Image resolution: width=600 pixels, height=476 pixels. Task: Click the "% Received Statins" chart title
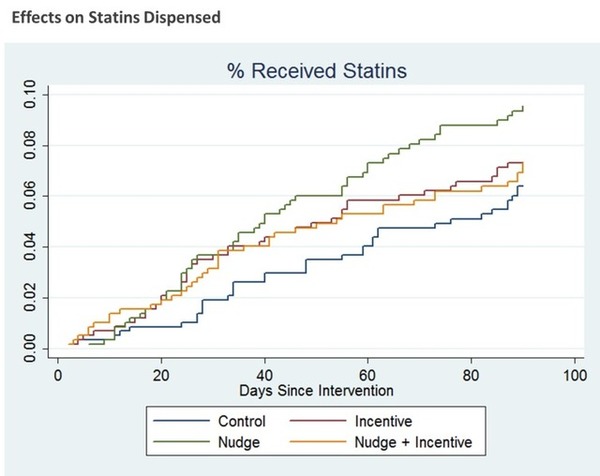pos(316,70)
